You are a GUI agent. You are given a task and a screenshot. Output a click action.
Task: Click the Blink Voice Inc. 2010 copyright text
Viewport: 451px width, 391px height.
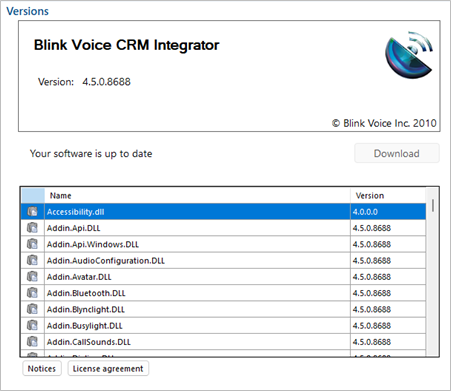point(384,123)
